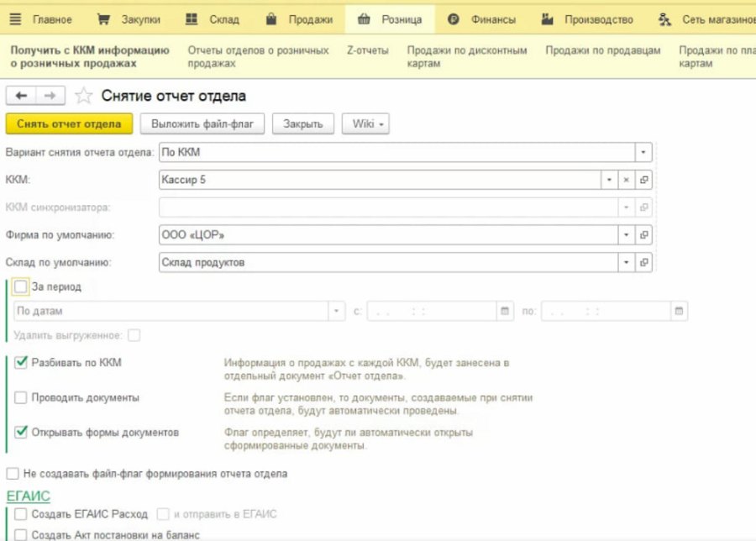756x541 pixels.
Task: Click the network icon for Сеть магазинов
Action: click(x=665, y=19)
